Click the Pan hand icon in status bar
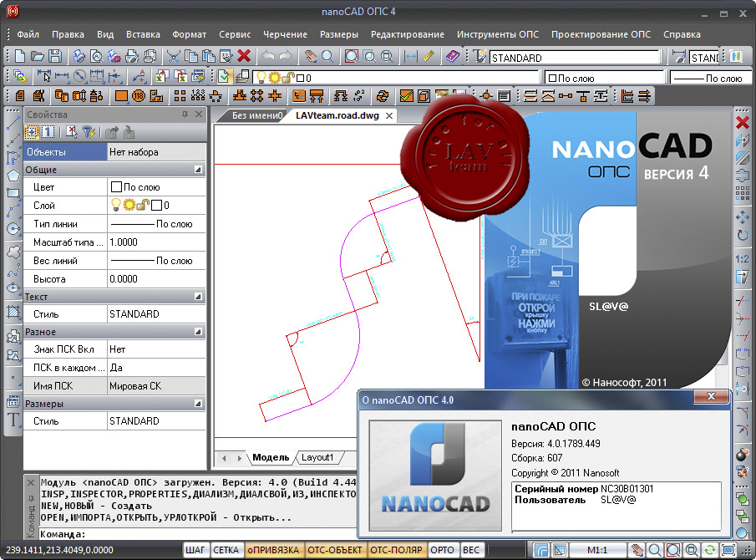This screenshot has height=560, width=756. 637,550
